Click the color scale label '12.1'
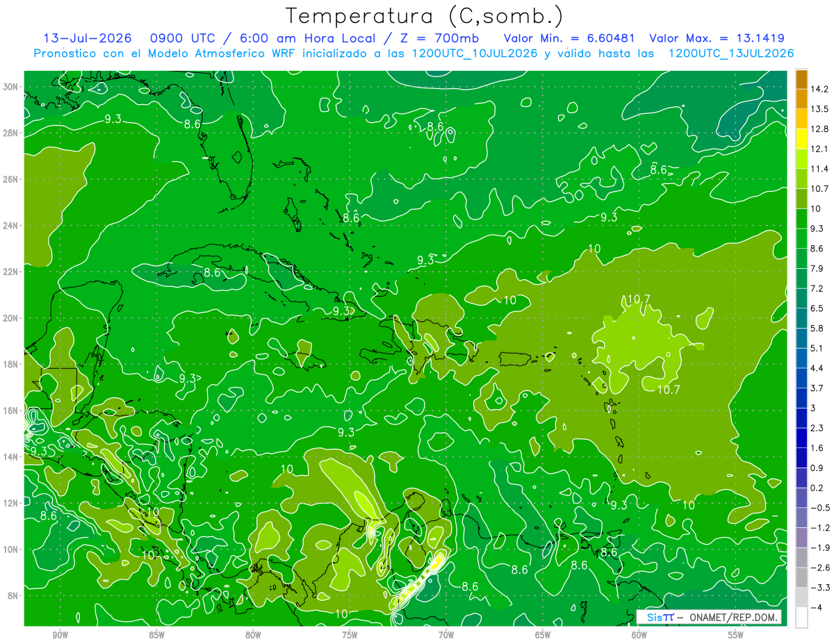This screenshot has height=644, width=834. coord(819,149)
